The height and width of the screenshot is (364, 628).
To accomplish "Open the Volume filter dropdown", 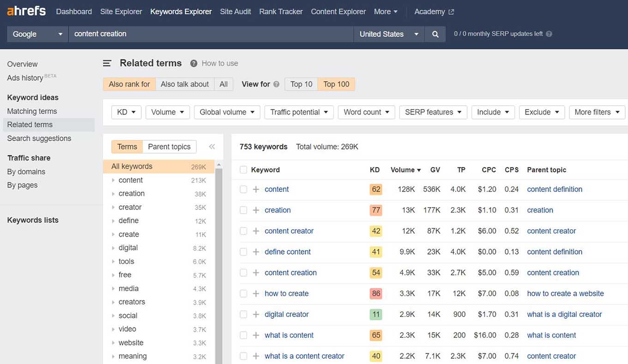I will (168, 112).
